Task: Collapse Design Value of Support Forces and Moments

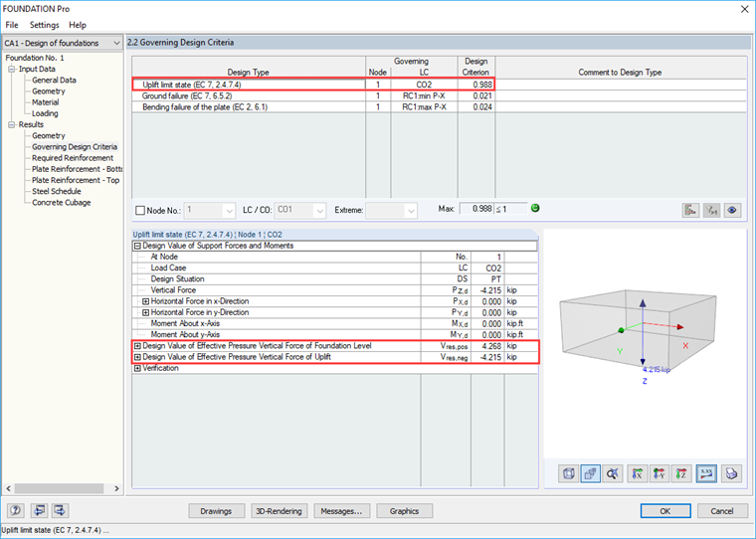Action: [x=137, y=246]
